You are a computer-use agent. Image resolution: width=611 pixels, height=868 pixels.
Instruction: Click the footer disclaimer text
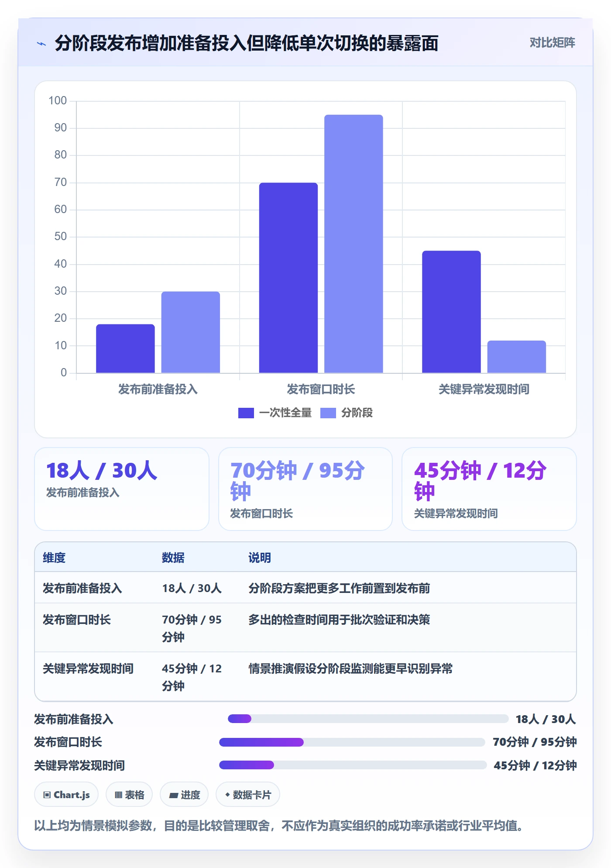pos(278,826)
